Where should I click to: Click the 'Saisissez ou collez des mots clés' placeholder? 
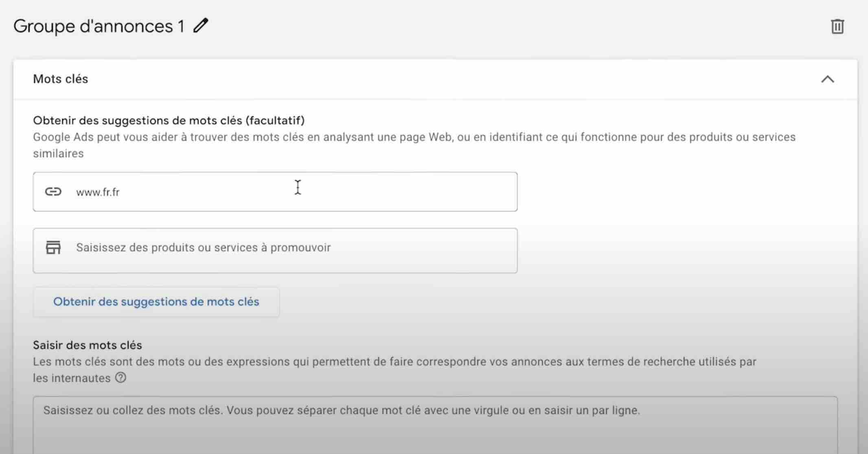point(341,410)
